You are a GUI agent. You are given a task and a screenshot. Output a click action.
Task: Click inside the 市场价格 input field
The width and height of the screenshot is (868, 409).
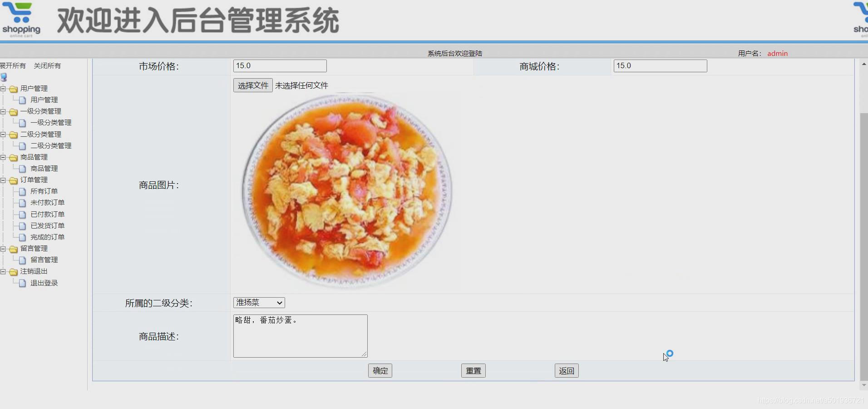[279, 65]
